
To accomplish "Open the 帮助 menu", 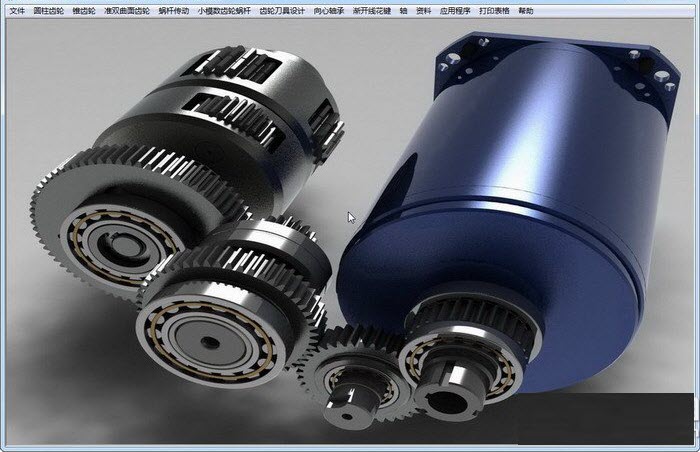I will coord(526,10).
